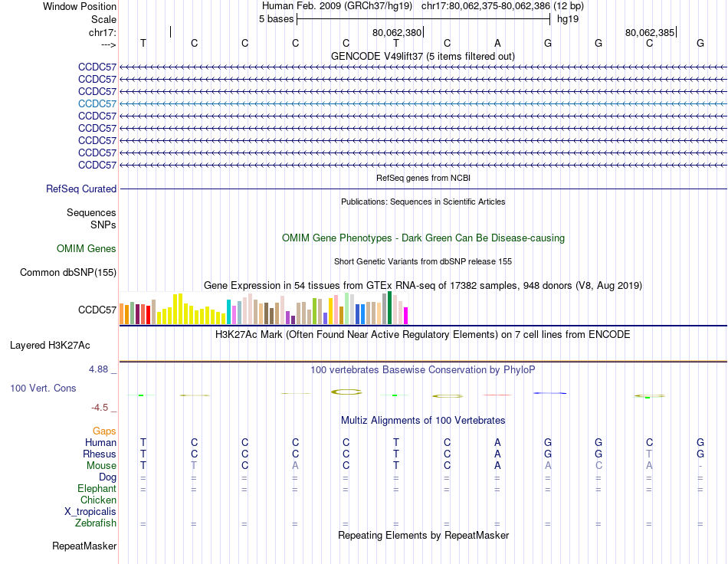Open the OMIM Genes track label
Screen dimensions: 728x564
[87, 249]
